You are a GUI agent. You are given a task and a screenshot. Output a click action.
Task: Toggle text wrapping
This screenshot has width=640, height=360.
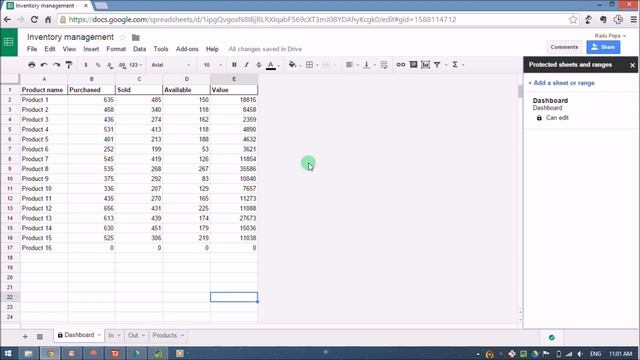pyautogui.click(x=384, y=64)
